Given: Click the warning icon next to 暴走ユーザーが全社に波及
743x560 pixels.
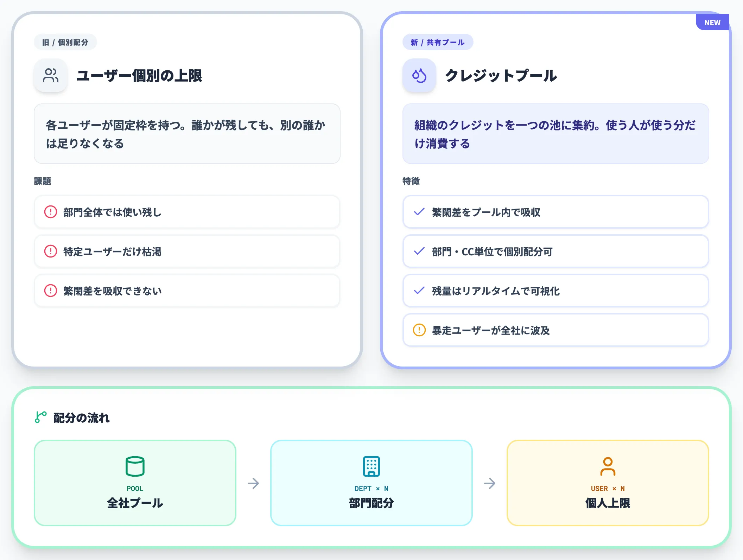Looking at the screenshot, I should point(419,331).
